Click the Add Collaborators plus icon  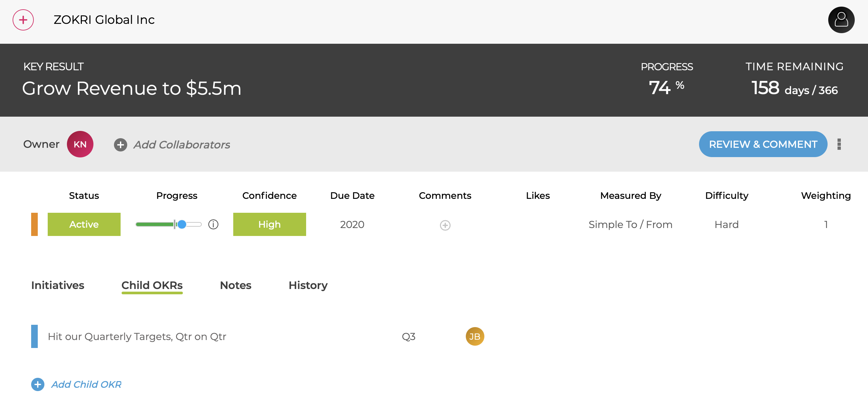[x=120, y=145]
